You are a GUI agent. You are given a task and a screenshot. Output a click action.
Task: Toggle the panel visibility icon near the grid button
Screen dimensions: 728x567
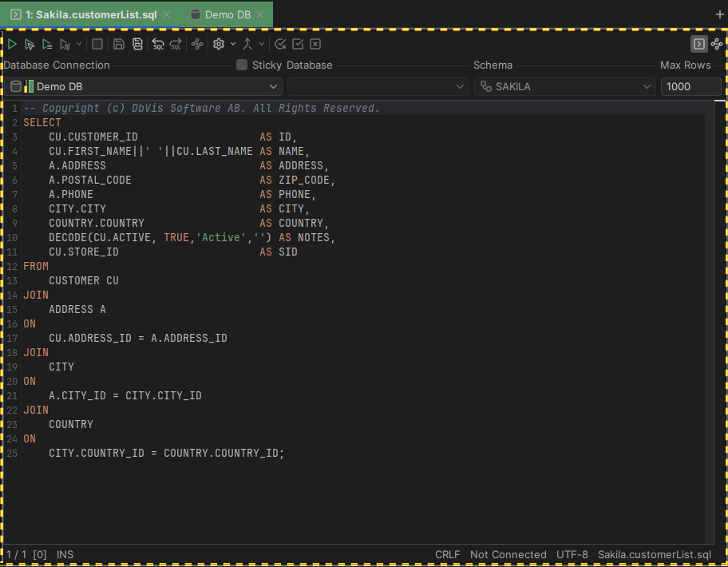pyautogui.click(x=698, y=44)
